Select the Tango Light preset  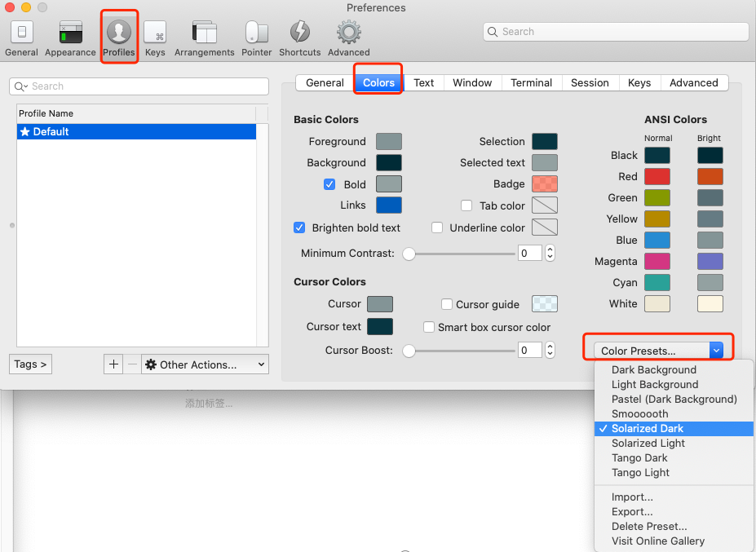pyautogui.click(x=674, y=472)
